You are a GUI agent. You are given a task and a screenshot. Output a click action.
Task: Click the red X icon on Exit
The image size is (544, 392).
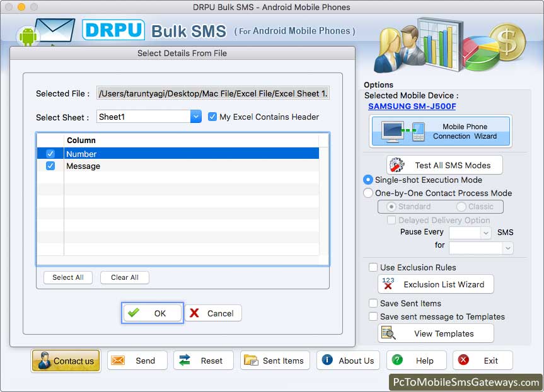463,360
